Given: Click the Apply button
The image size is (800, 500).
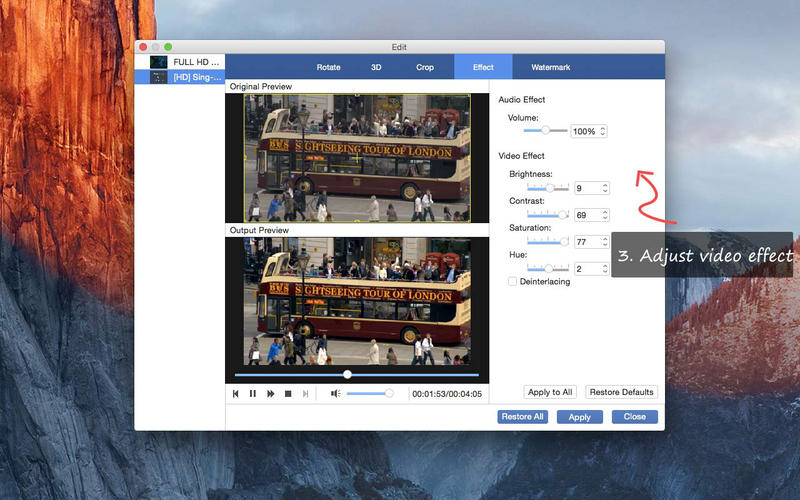Looking at the screenshot, I should pos(580,417).
